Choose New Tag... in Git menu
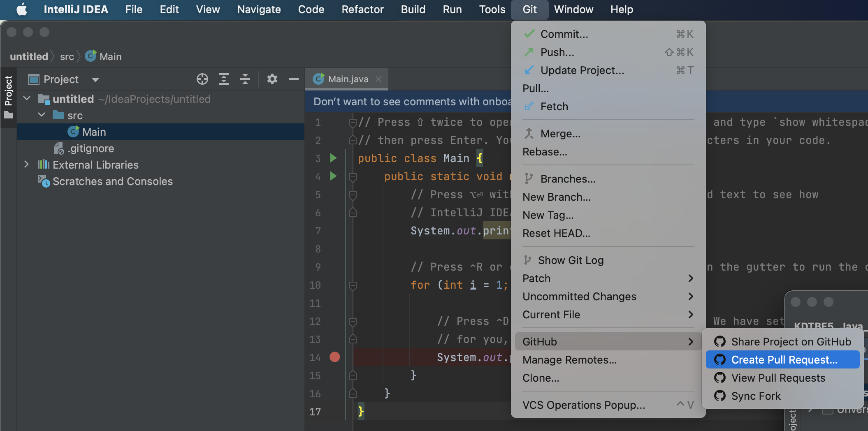868x431 pixels. coord(608,215)
